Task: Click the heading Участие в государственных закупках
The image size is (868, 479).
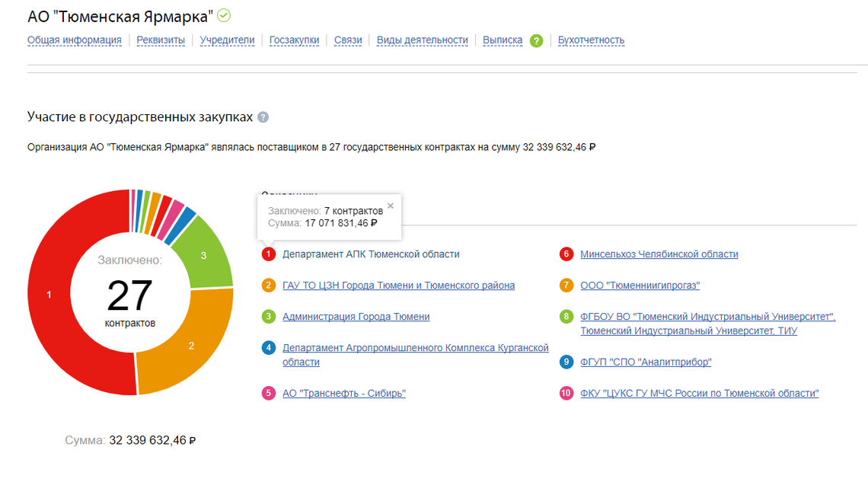Action: 140,117
